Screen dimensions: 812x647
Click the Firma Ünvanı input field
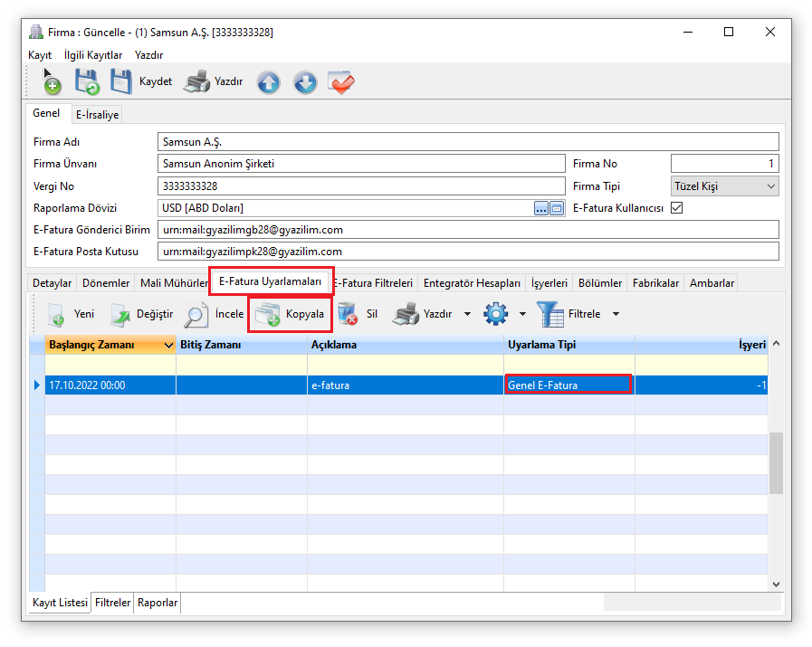[361, 164]
